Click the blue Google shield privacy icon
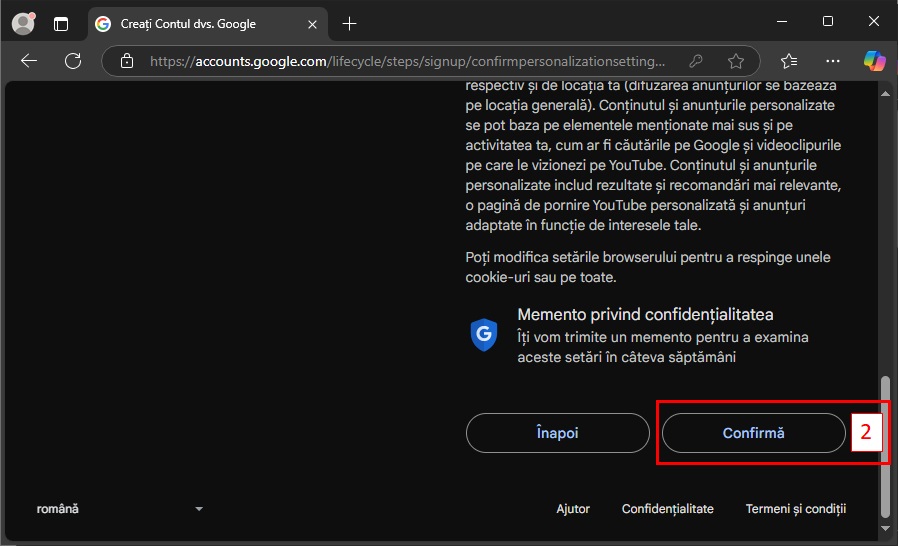The height and width of the screenshot is (546, 898). tap(484, 335)
